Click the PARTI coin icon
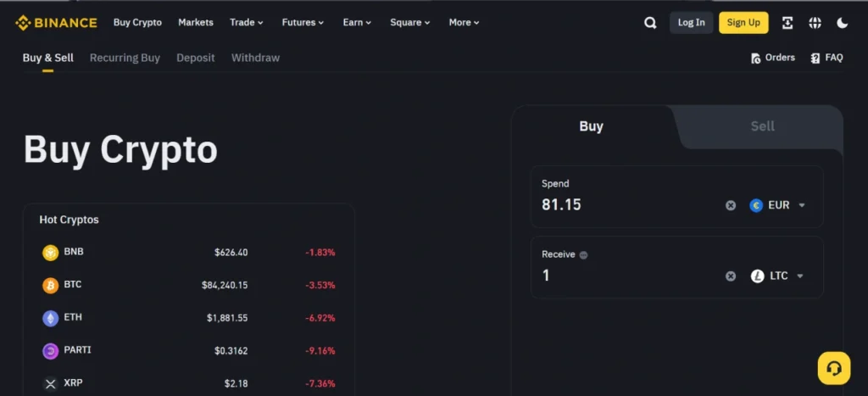This screenshot has height=396, width=868. coord(50,351)
